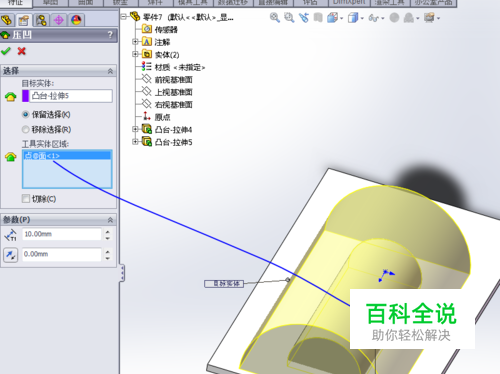Click the purple target body color swatch
The height and width of the screenshot is (374, 500).
(25, 96)
